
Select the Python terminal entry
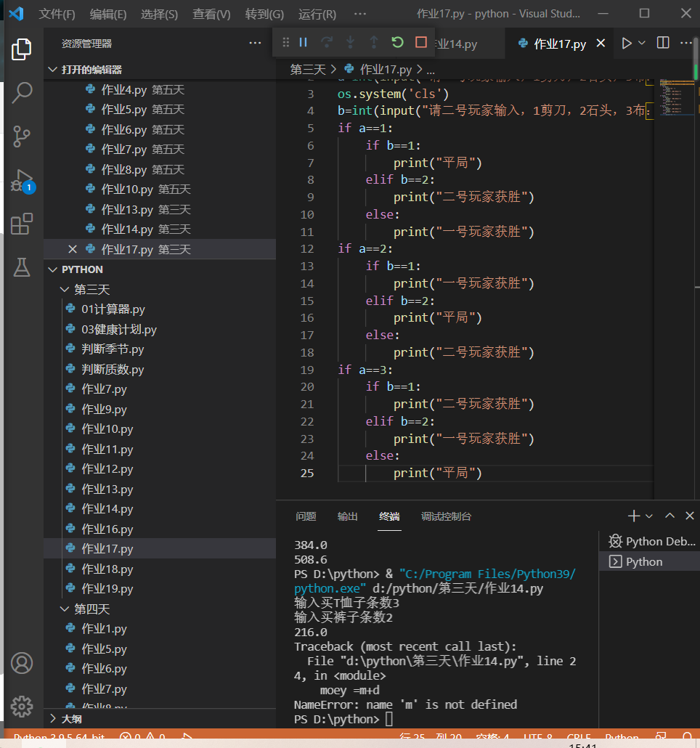pos(649,561)
